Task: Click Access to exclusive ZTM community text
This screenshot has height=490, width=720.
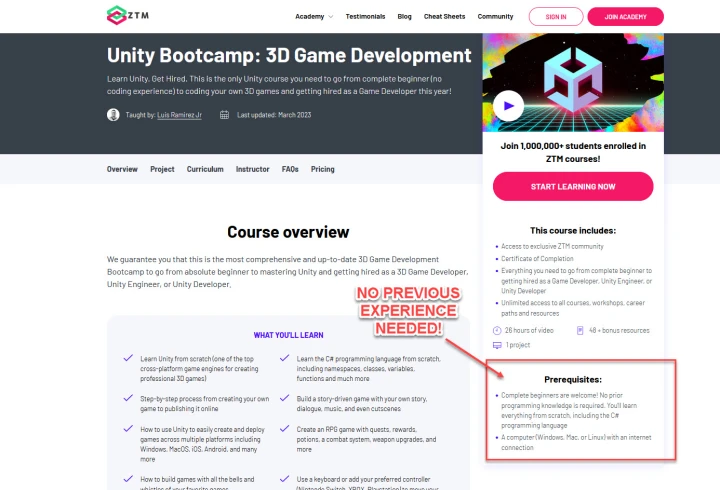Action: point(552,247)
